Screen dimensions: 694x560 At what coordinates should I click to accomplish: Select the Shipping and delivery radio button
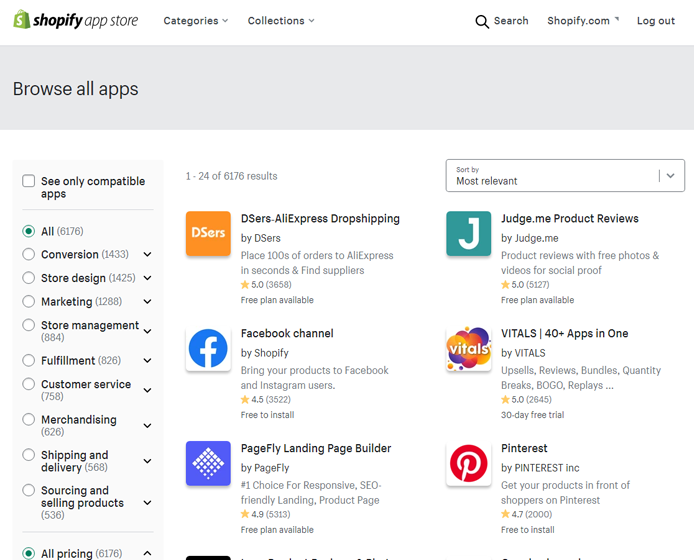(29, 455)
